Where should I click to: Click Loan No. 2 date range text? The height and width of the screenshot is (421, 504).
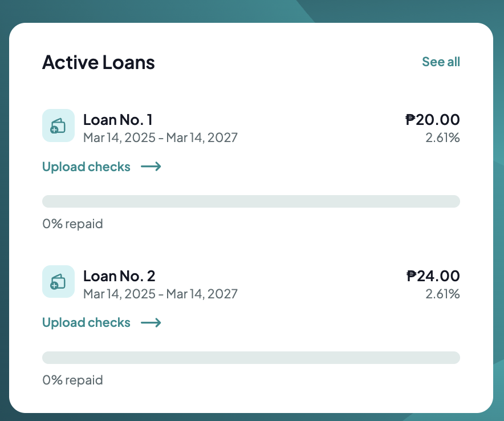160,294
